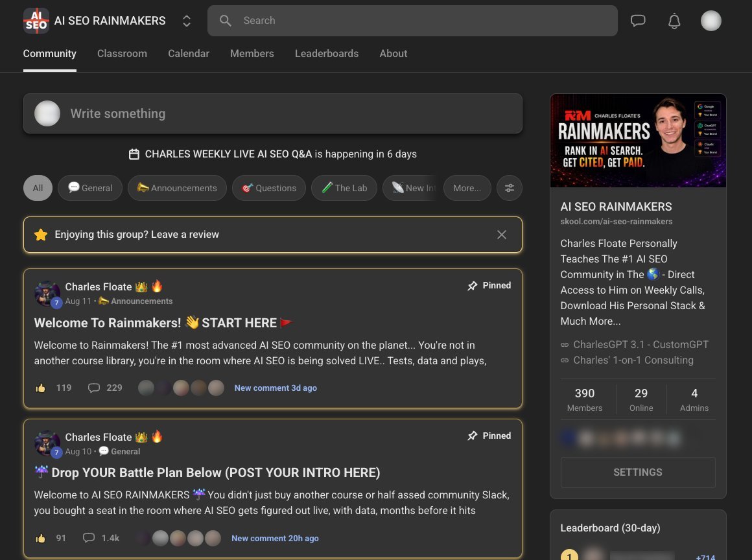
Task: Click the rank 1 leaderboard badge
Action: click(569, 555)
